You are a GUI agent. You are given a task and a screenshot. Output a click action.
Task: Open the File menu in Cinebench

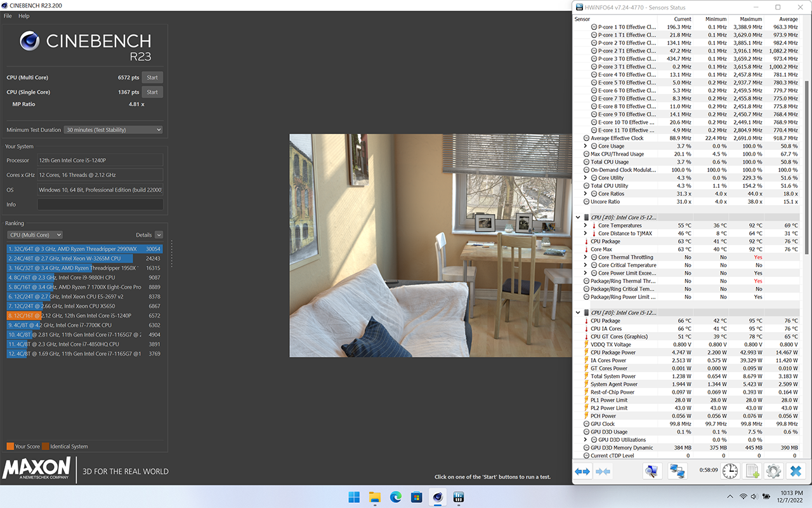pyautogui.click(x=8, y=16)
